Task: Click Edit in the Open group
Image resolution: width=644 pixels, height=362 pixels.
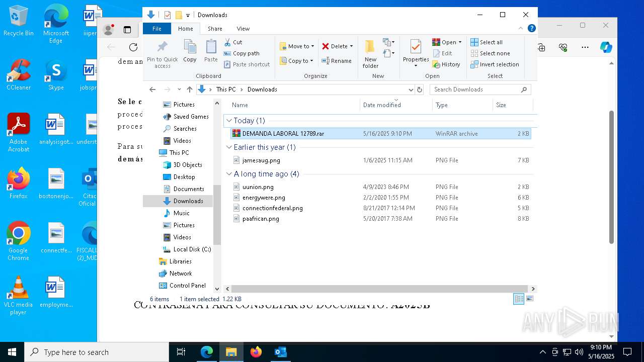Action: pyautogui.click(x=442, y=53)
